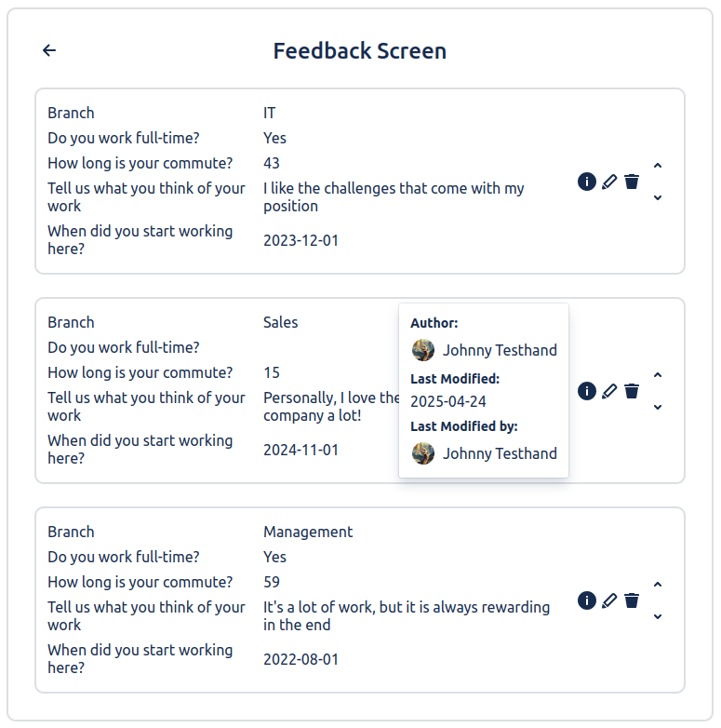Screen dimensions: 721x728
Task: Show info for the Management branch entry
Action: coord(587,600)
